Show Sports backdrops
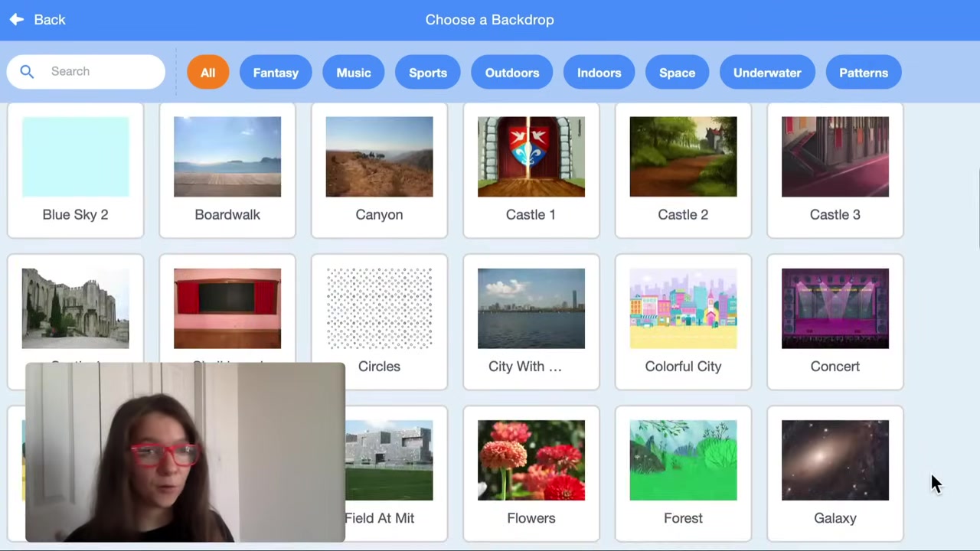The image size is (980, 551). click(x=427, y=73)
